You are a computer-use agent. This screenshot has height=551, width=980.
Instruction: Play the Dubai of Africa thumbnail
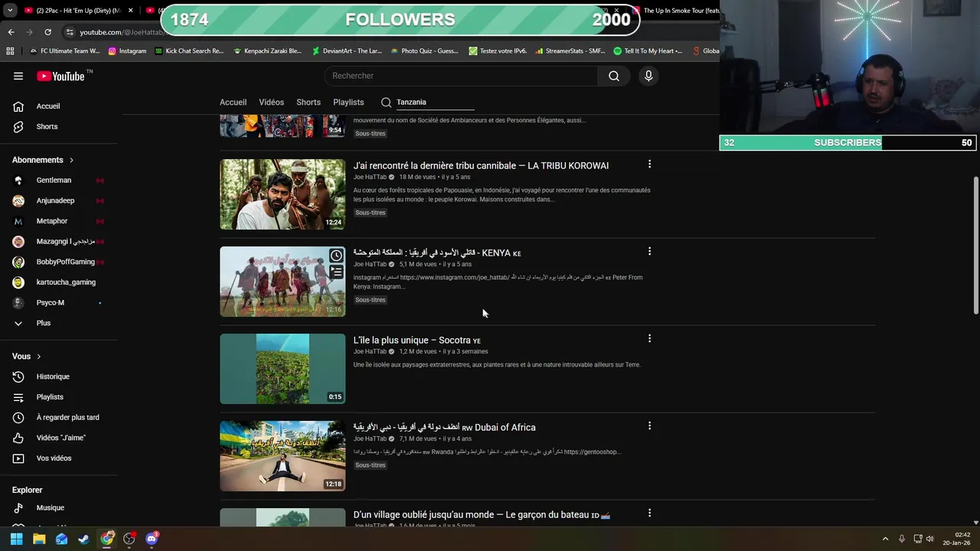point(283,456)
